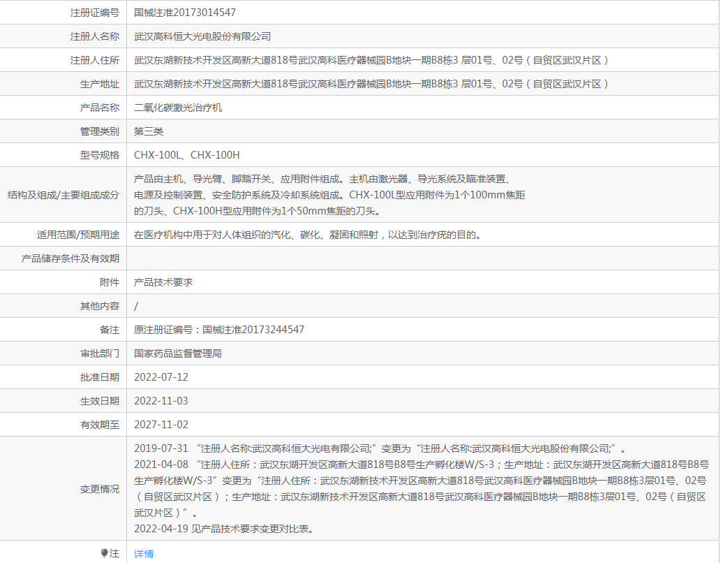Screen dimensions: 728x563
Task: Select approval department 国家药品监督管理局
Action: [178, 353]
